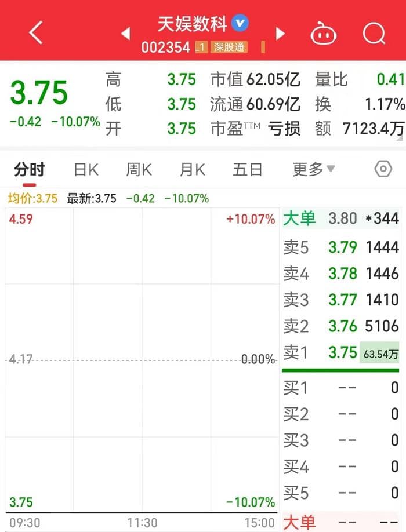Open search with magnifier icon
This screenshot has width=406, height=532.
[374, 34]
